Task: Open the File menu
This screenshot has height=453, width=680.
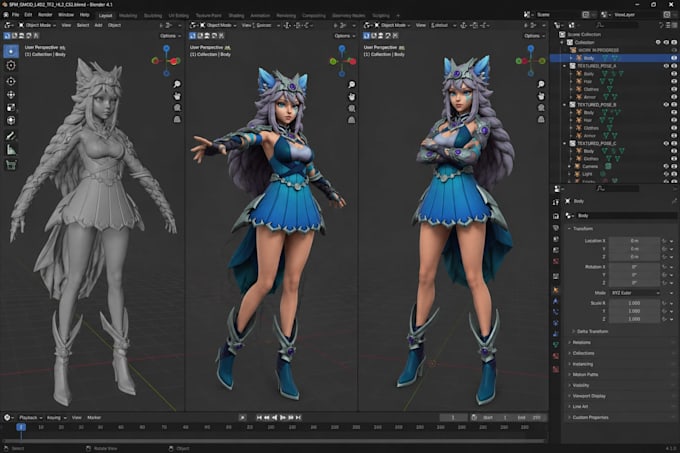Action: pyautogui.click(x=15, y=15)
